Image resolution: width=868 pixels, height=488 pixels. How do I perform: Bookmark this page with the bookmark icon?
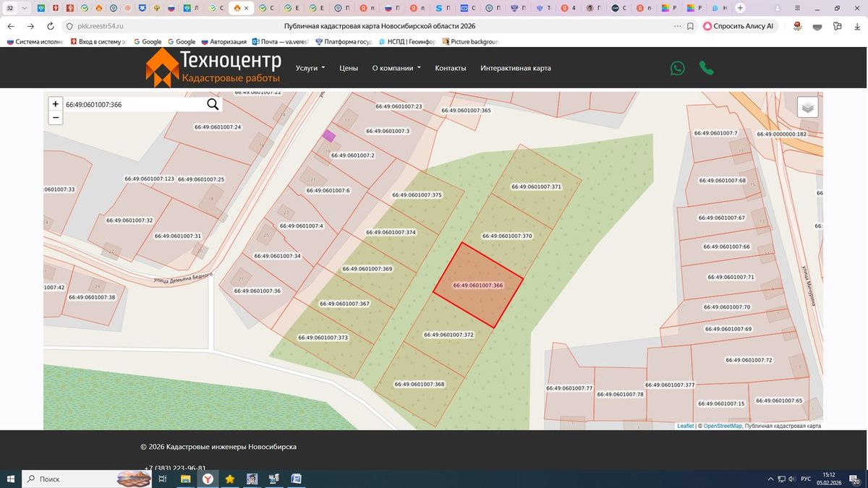click(691, 25)
